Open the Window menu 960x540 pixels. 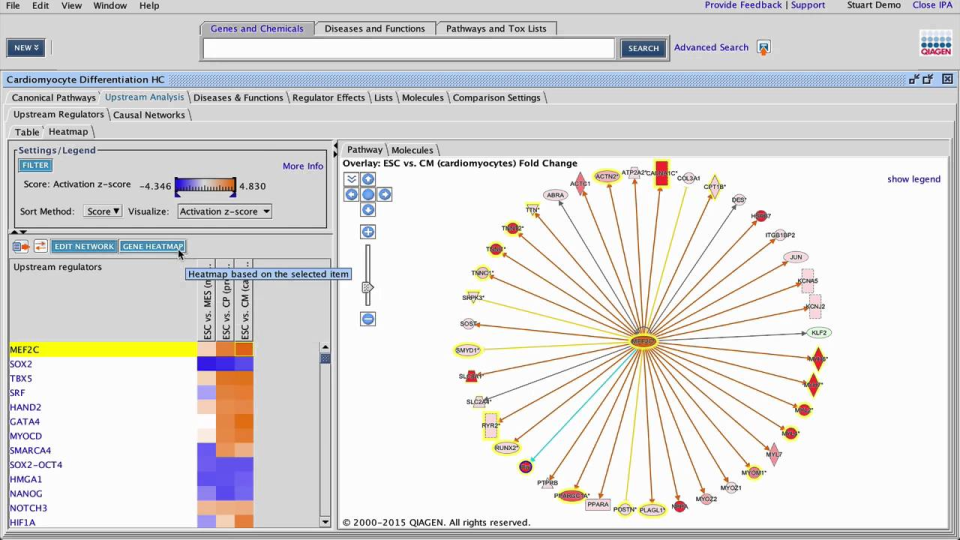[110, 6]
